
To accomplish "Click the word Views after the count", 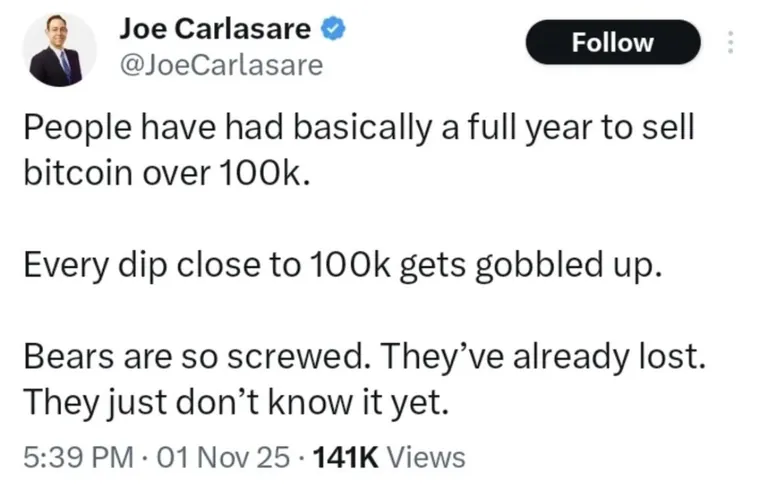I will (x=425, y=457).
